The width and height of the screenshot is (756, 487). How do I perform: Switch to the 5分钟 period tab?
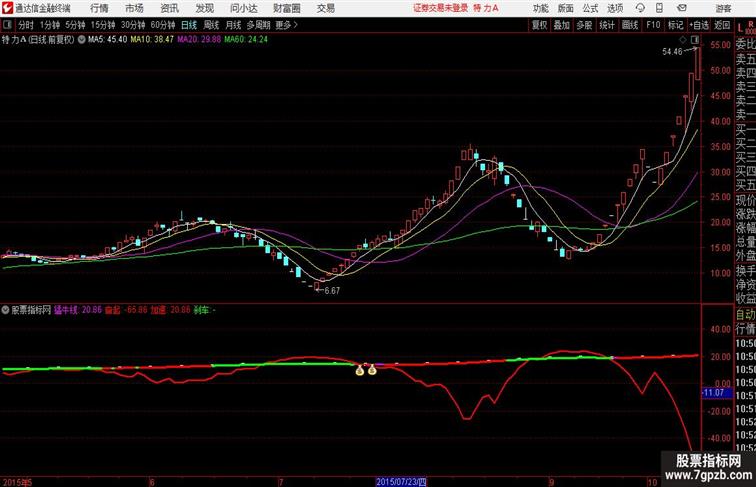pos(75,25)
